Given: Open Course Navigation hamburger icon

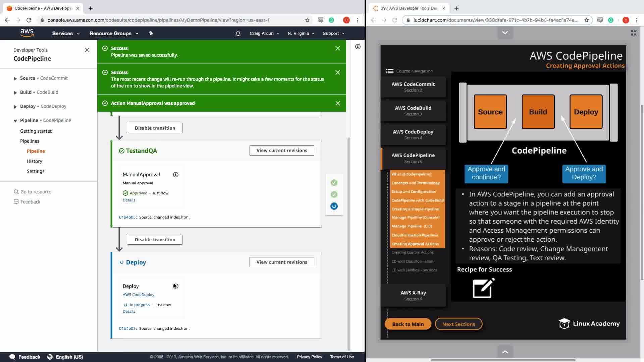Looking at the screenshot, I should (x=389, y=71).
